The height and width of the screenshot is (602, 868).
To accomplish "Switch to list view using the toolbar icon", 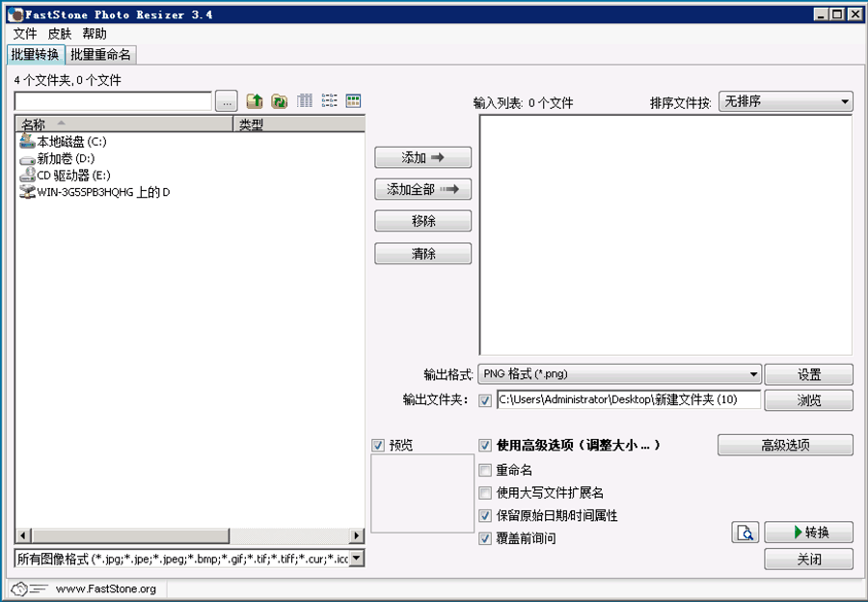I will point(329,100).
